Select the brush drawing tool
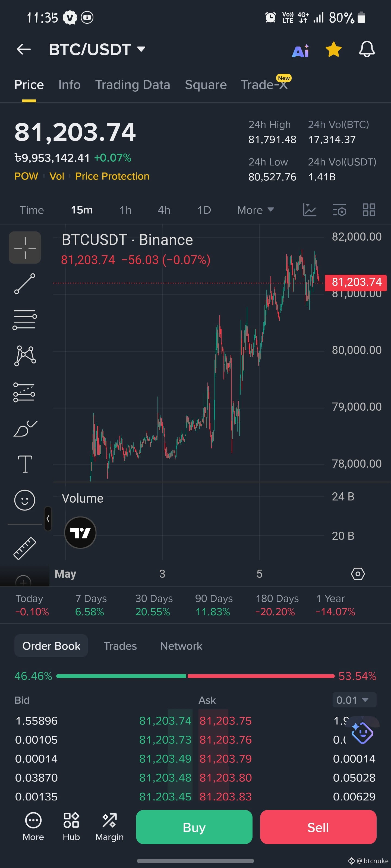This screenshot has width=391, height=868. [25, 428]
